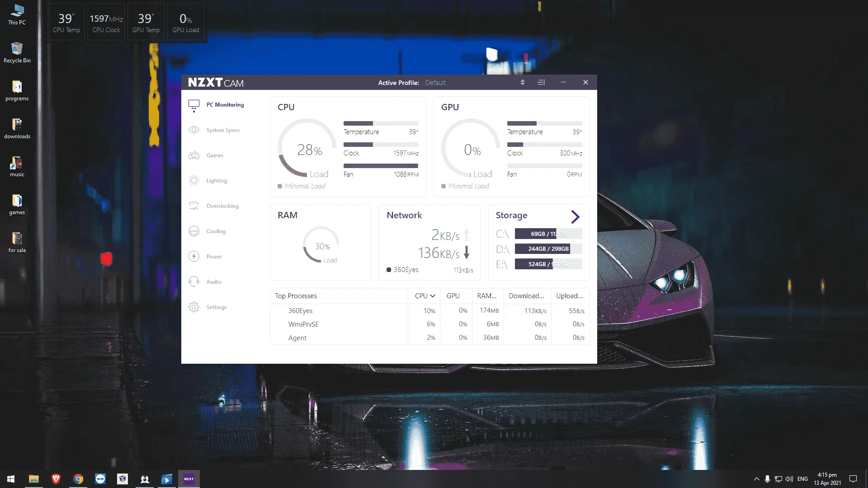Sort Top Processes by Download column
The width and height of the screenshot is (868, 488).
(x=526, y=296)
